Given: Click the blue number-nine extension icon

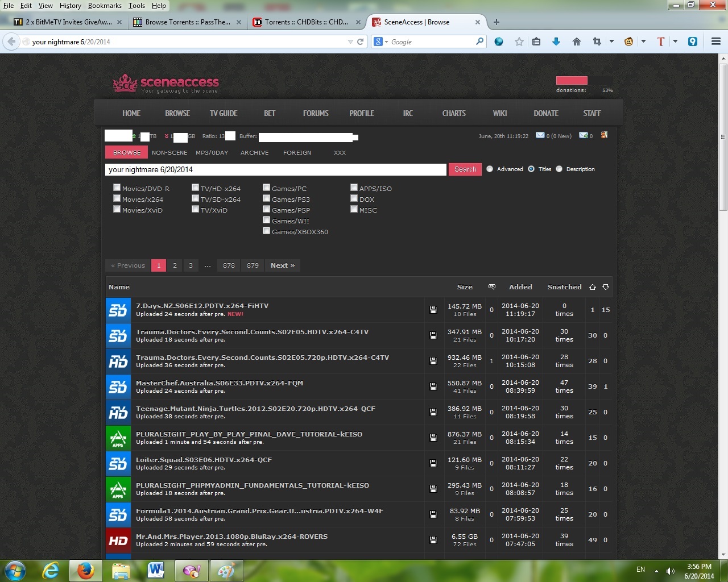Looking at the screenshot, I should point(693,41).
